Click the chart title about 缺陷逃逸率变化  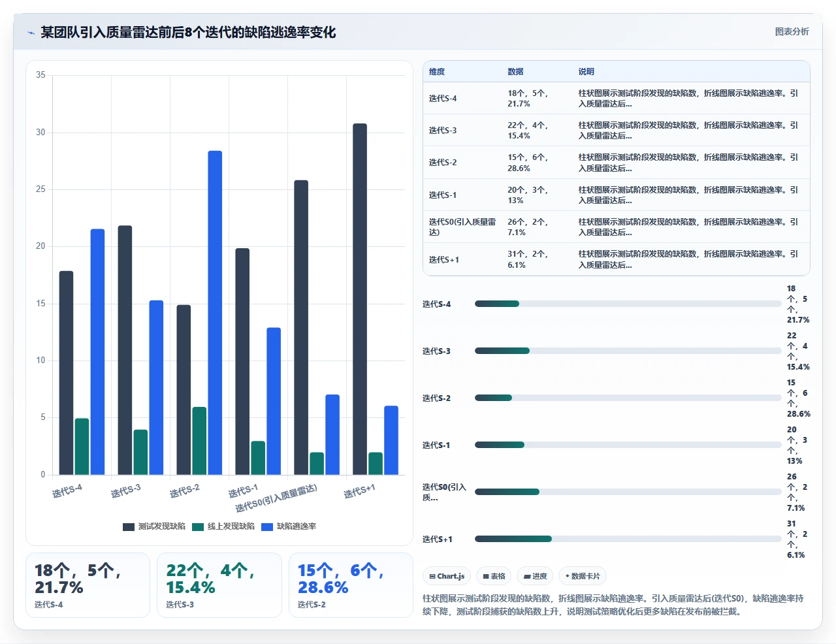[188, 32]
